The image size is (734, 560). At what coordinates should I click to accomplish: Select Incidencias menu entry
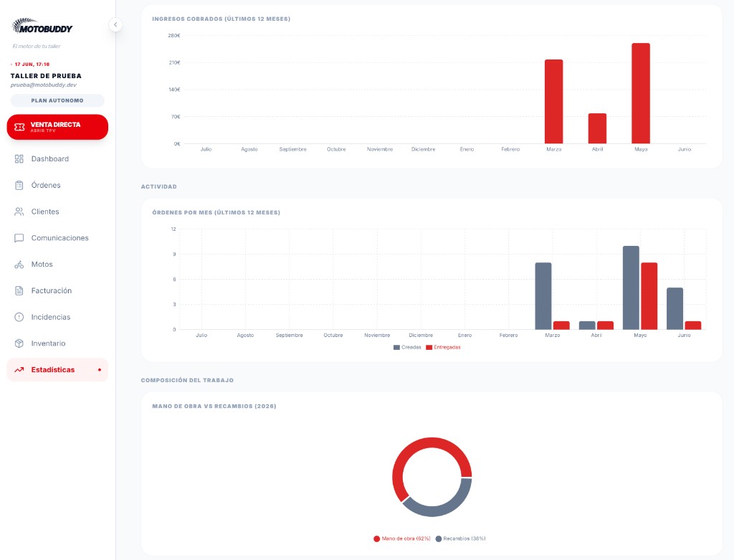[57, 317]
